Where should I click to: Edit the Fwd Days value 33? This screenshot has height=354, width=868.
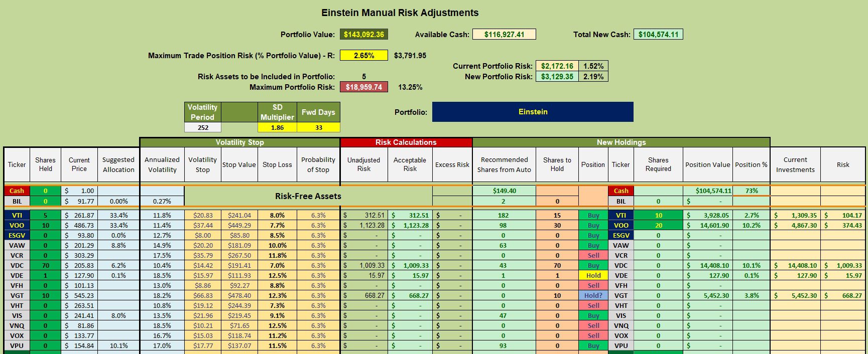(318, 127)
